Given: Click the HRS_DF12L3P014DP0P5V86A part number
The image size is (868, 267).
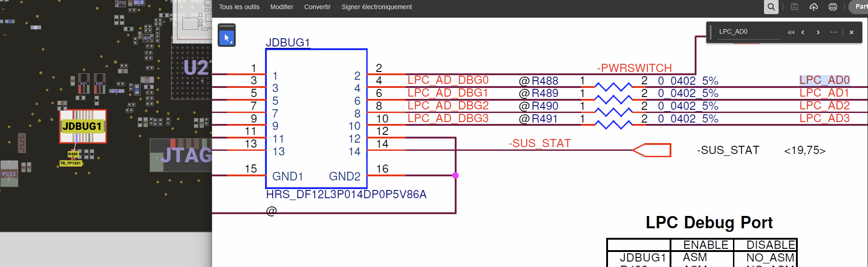Looking at the screenshot, I should [346, 195].
